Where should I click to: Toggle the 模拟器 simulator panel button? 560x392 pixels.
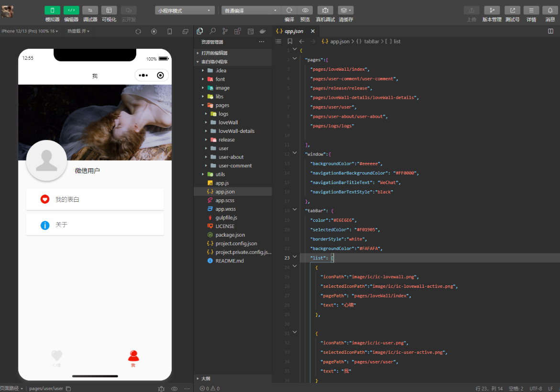coord(52,11)
